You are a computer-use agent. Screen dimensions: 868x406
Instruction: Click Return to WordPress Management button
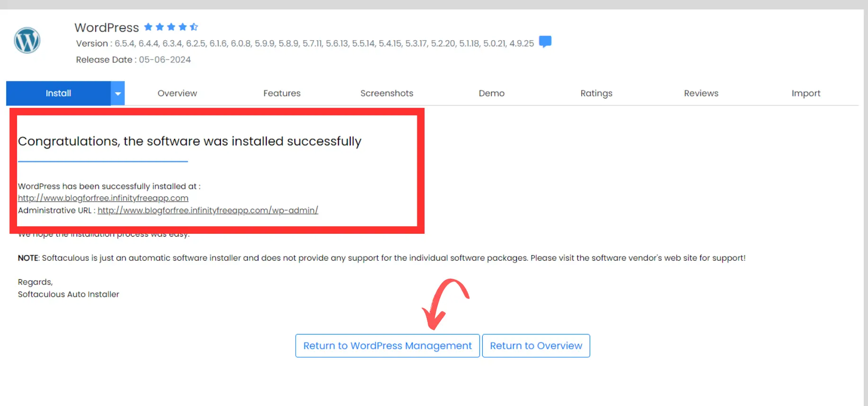pyautogui.click(x=388, y=346)
